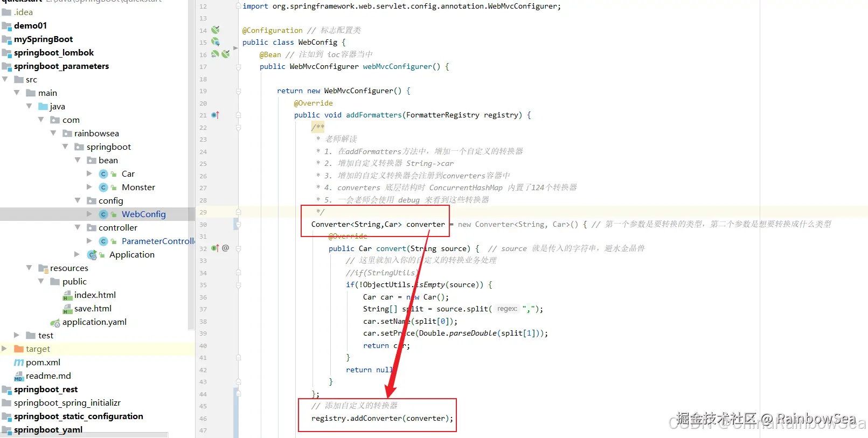868x438 pixels.
Task: Expand the test folder arrow
Action: click(17, 335)
